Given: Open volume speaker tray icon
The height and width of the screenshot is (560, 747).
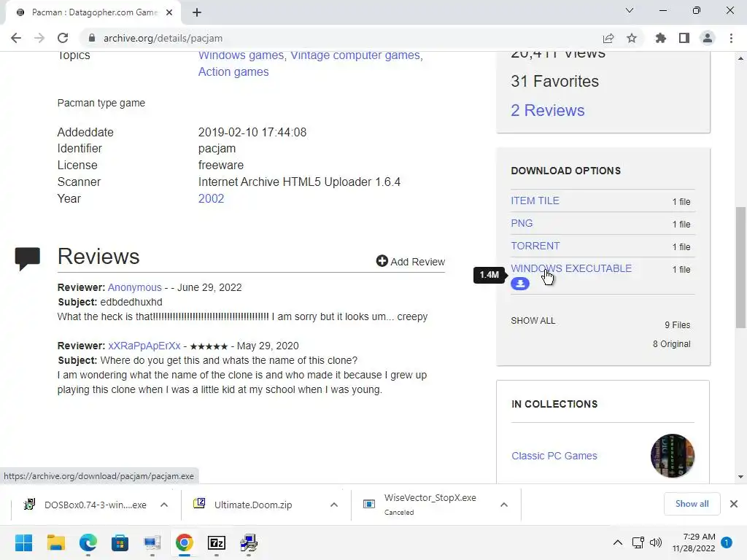Looking at the screenshot, I should point(656,542).
